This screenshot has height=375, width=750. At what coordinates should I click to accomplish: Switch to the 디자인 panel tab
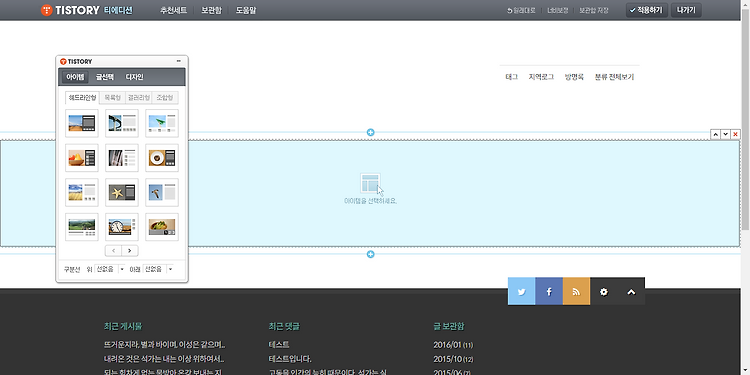point(134,77)
